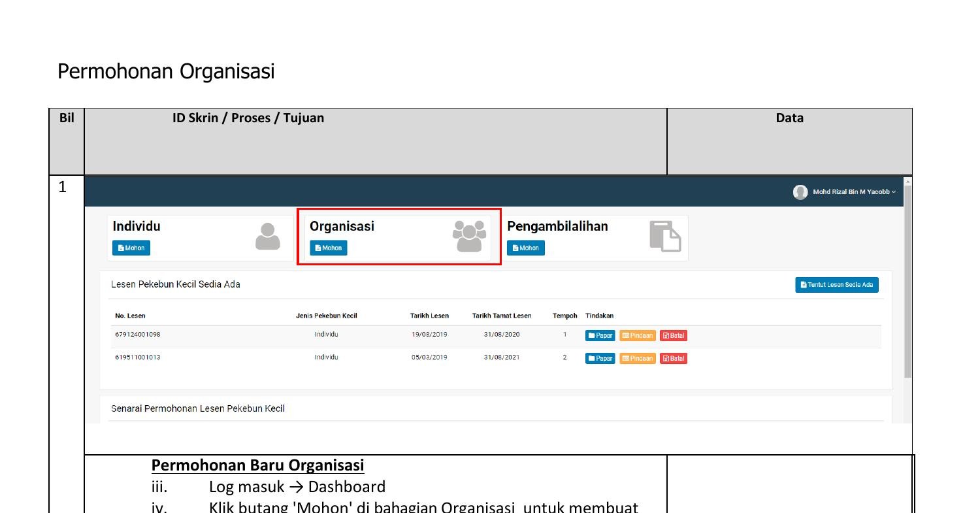Click the Mohon button under Organisasi
Viewport: 980px width, 513px height.
coord(329,248)
